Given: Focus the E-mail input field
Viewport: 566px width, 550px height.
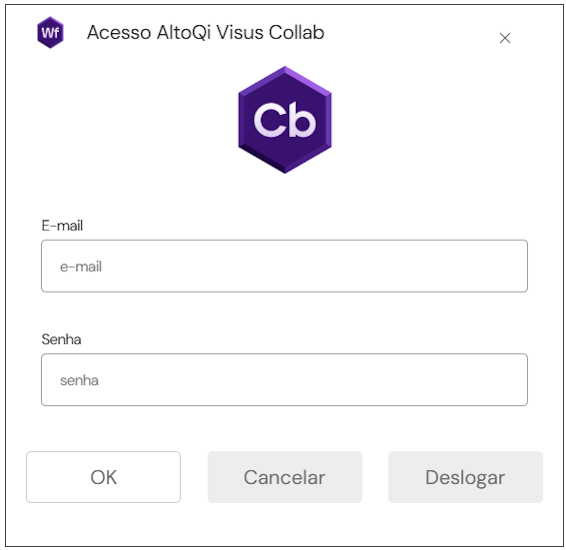Looking at the screenshot, I should pos(284,266).
